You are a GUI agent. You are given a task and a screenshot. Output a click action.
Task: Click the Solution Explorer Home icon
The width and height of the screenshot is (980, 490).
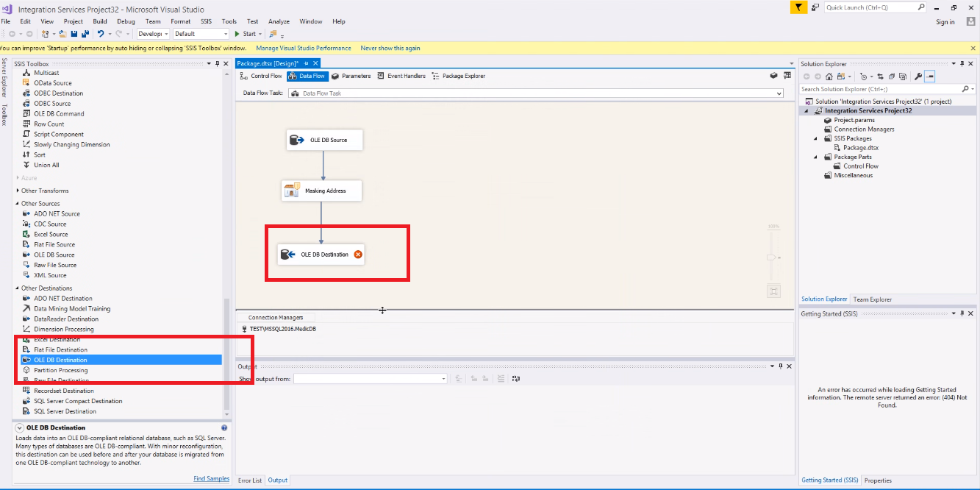[829, 76]
